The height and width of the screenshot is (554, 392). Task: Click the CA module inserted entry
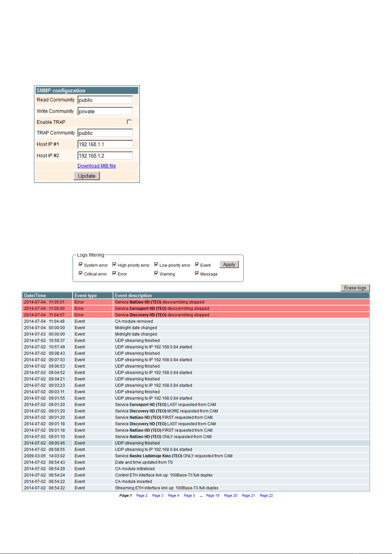coord(196,482)
